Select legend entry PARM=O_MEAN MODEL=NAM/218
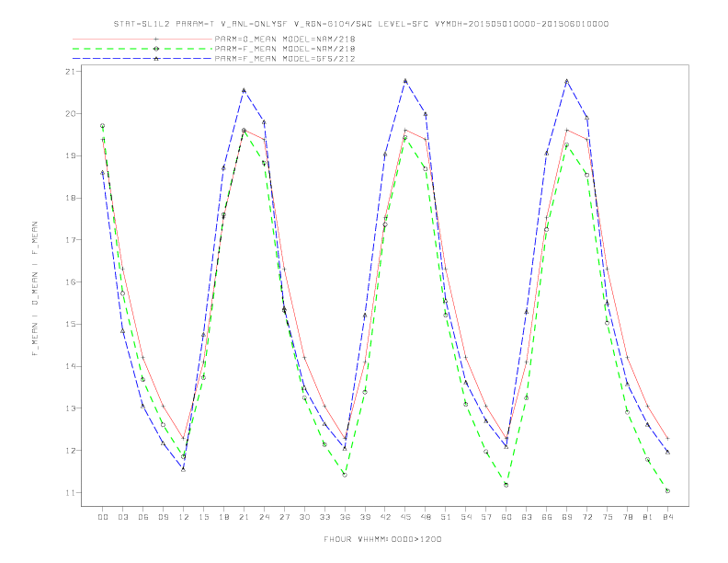This screenshot has height=563, width=728. tap(285, 39)
